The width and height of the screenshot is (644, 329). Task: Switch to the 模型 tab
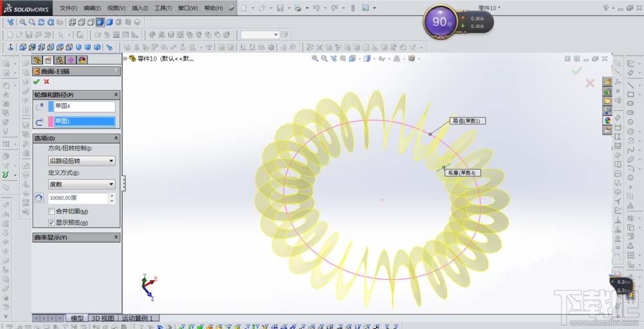(x=77, y=318)
